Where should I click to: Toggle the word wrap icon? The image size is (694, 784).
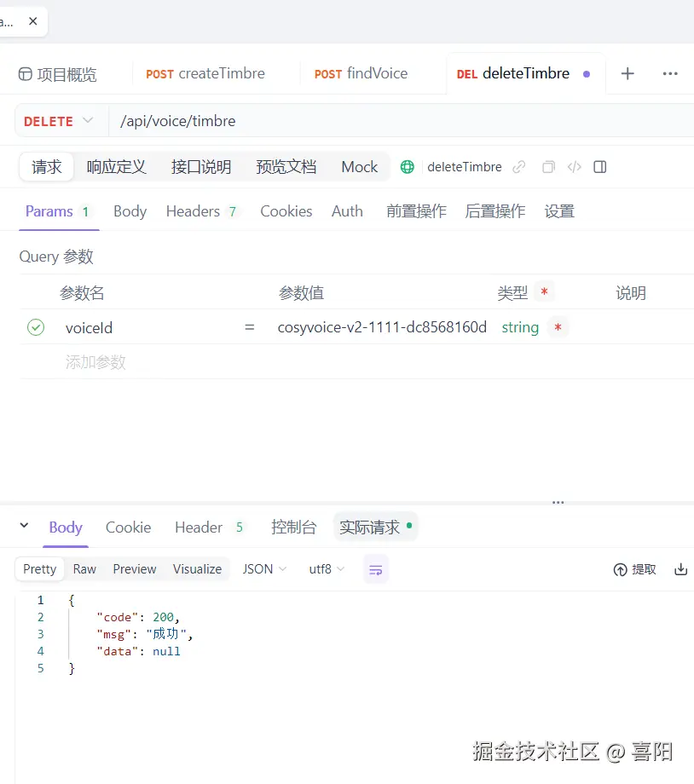point(376,569)
